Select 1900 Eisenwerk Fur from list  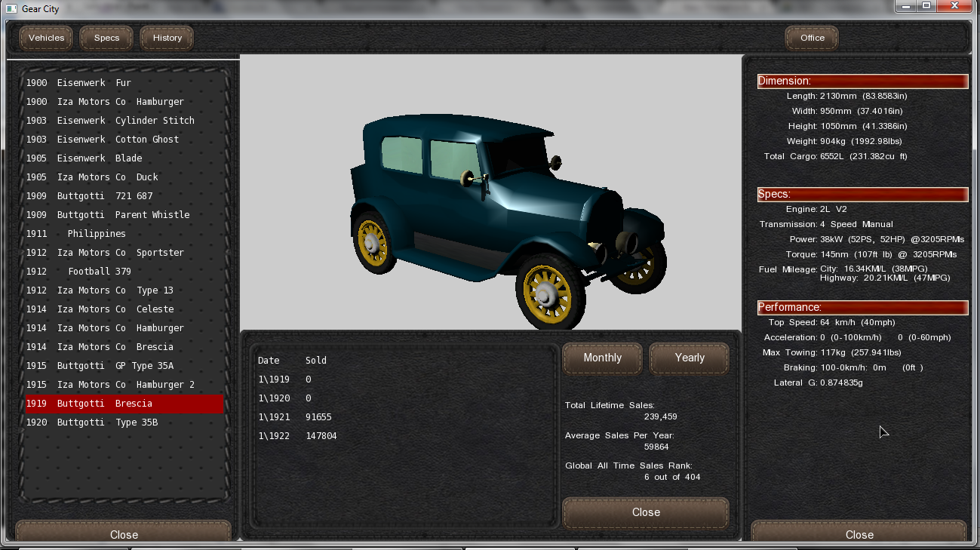point(79,83)
